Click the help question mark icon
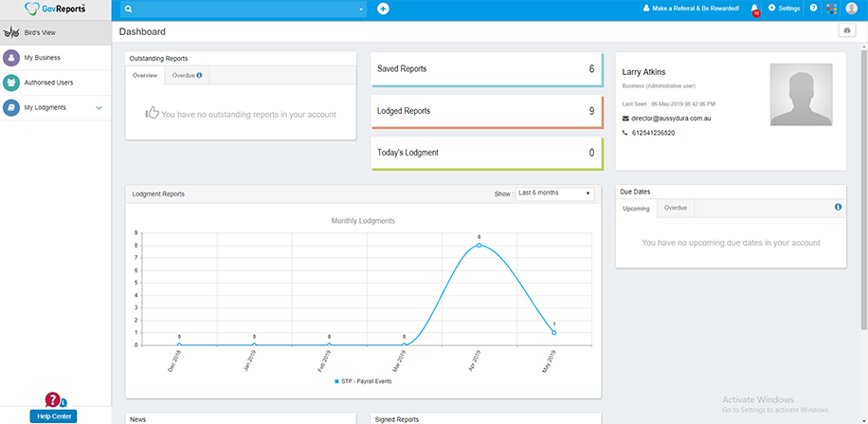Viewport: 868px width, 424px height. (x=813, y=9)
